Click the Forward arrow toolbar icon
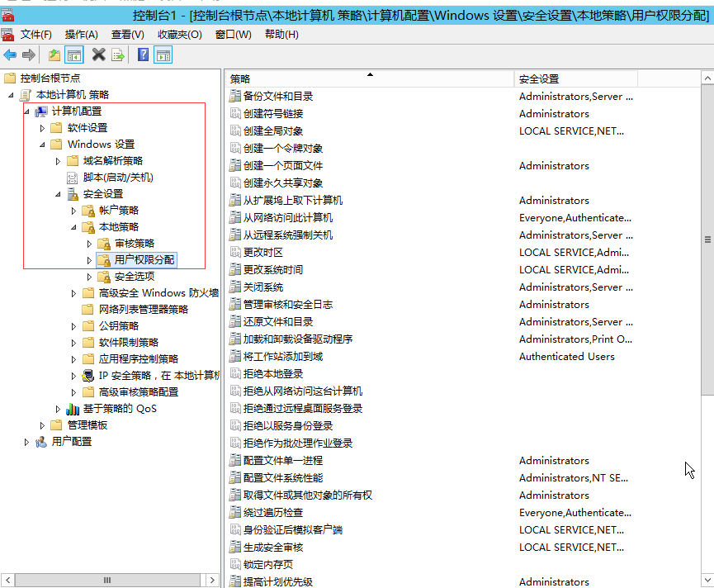 29,55
